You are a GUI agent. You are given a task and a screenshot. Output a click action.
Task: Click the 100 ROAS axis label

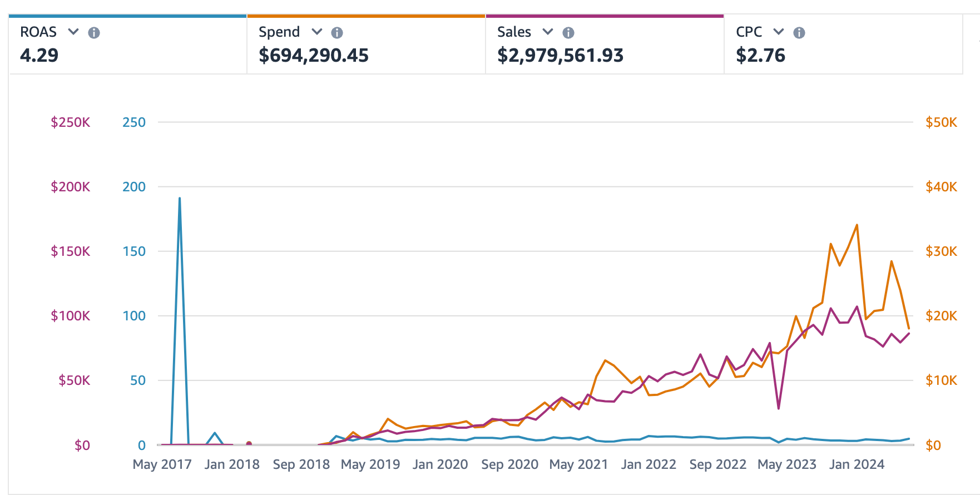tap(134, 316)
